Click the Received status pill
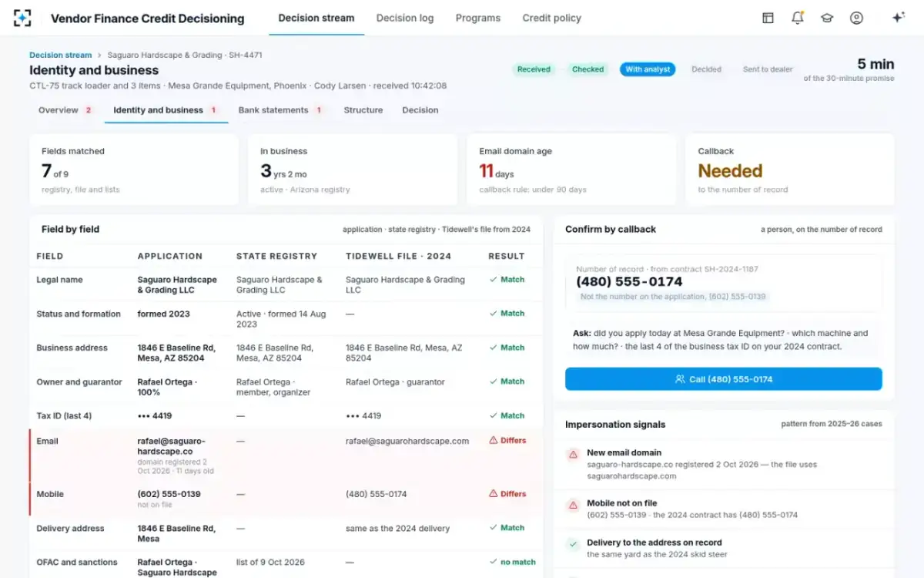Image resolution: width=924 pixels, height=578 pixels. pos(534,69)
